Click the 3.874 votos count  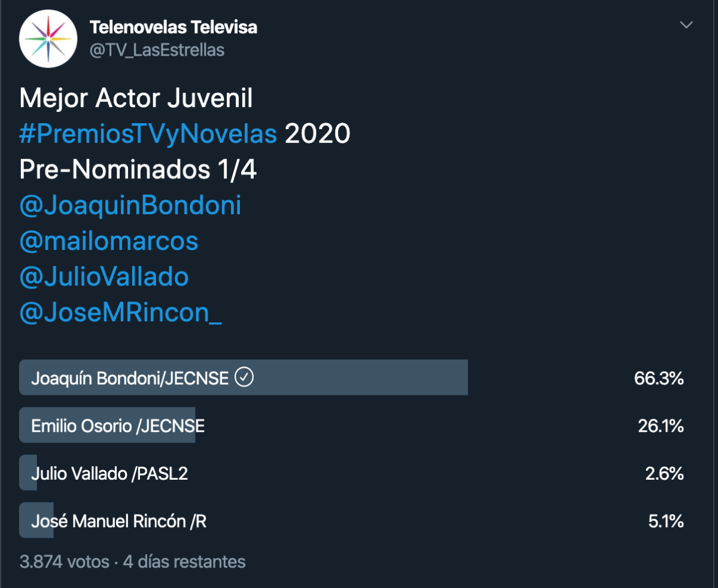(63, 562)
